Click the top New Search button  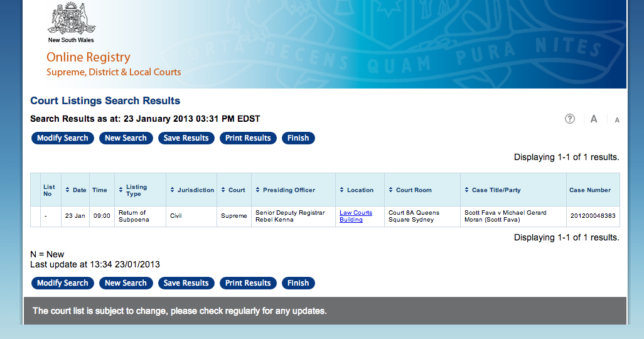[126, 138]
